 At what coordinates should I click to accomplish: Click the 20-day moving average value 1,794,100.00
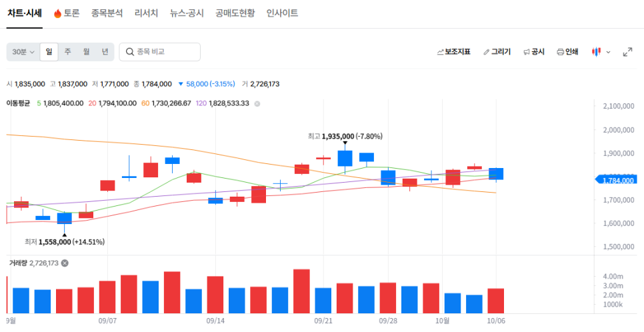point(117,103)
